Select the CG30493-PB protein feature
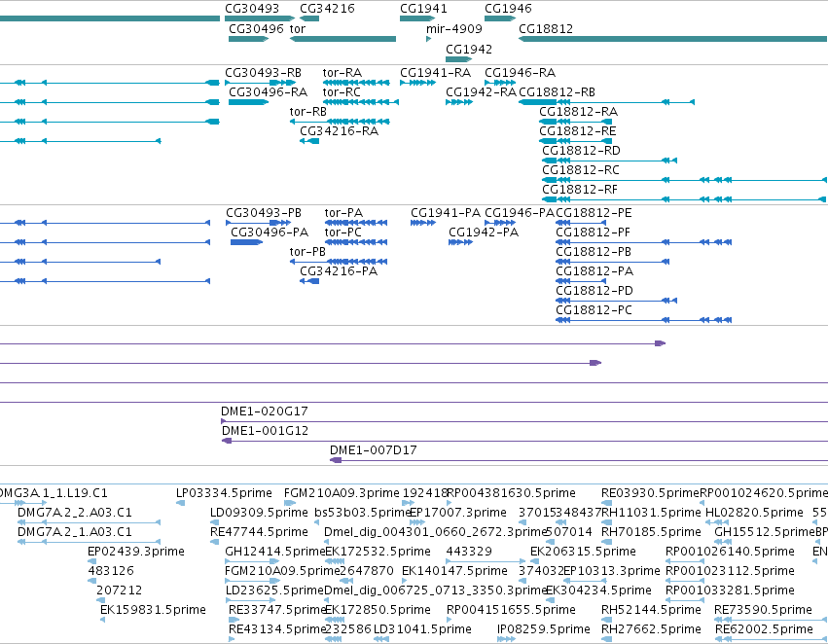The height and width of the screenshot is (644, 828). pos(260,223)
